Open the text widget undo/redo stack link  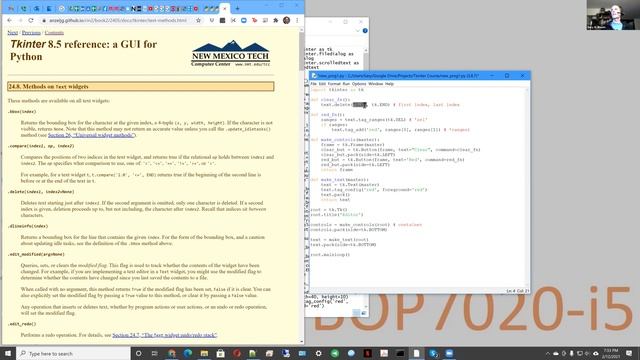pyautogui.click(x=164, y=335)
